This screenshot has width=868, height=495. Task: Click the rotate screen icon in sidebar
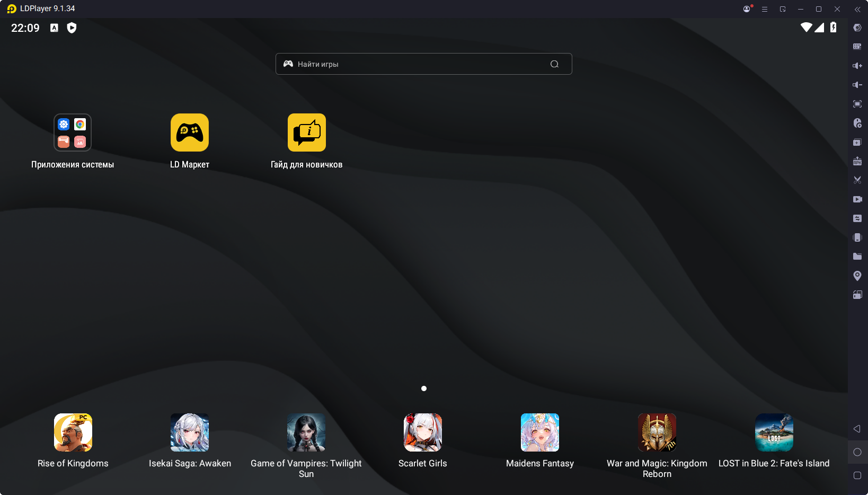coord(857,295)
